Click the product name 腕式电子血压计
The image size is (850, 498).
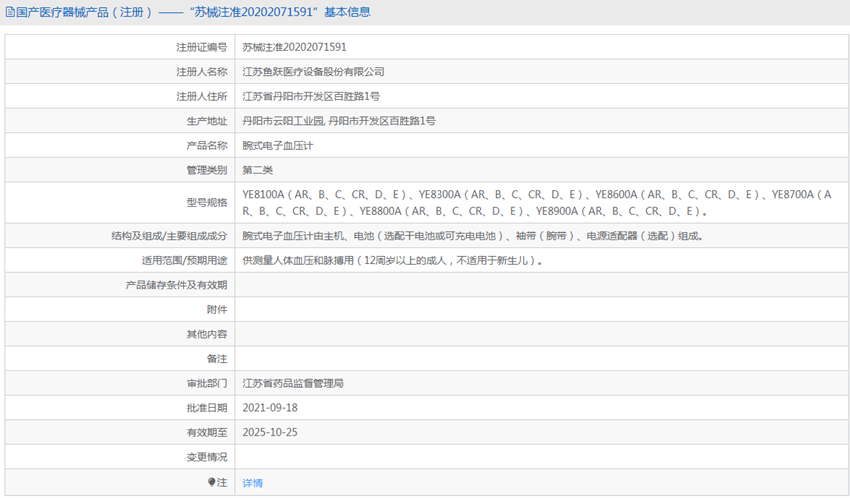click(277, 145)
